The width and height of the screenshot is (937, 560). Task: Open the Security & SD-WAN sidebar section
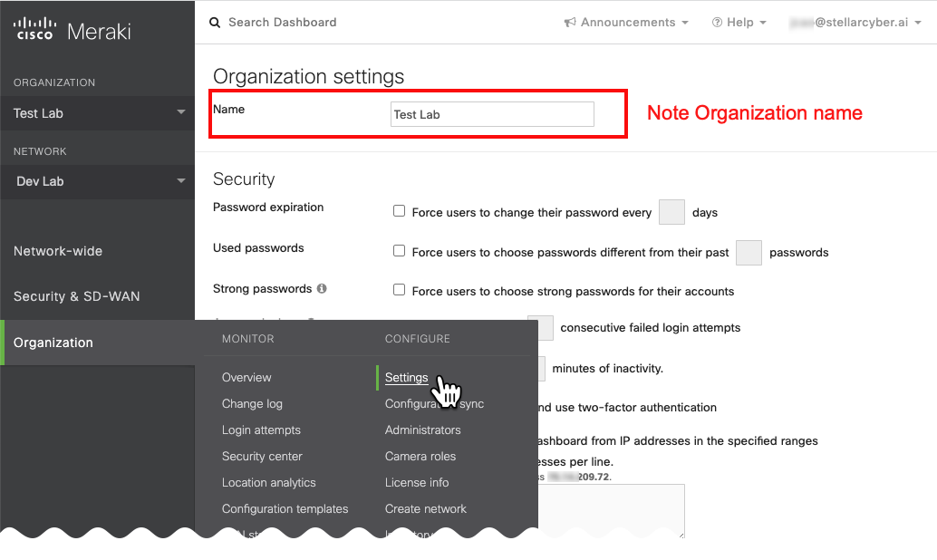click(x=76, y=296)
